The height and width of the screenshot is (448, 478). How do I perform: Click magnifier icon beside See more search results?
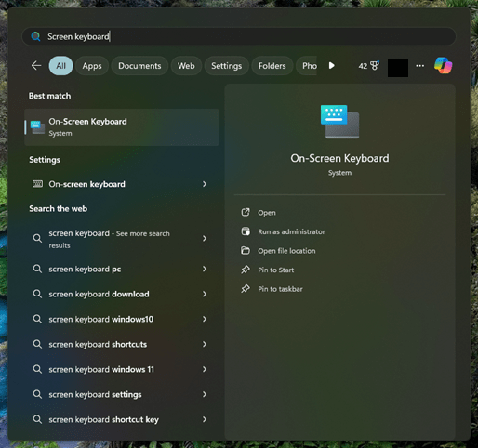point(37,238)
